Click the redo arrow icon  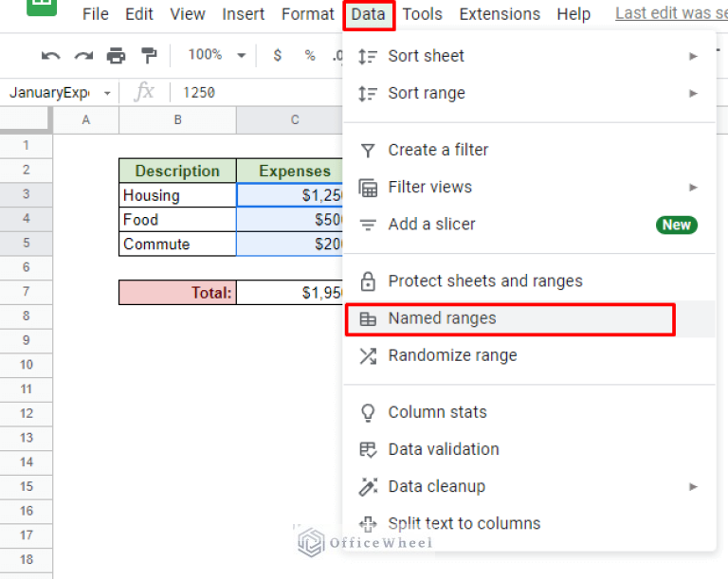pyautogui.click(x=82, y=56)
